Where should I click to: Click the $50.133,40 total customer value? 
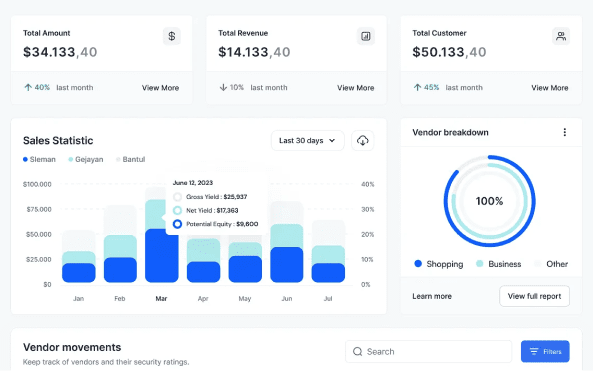coord(449,52)
